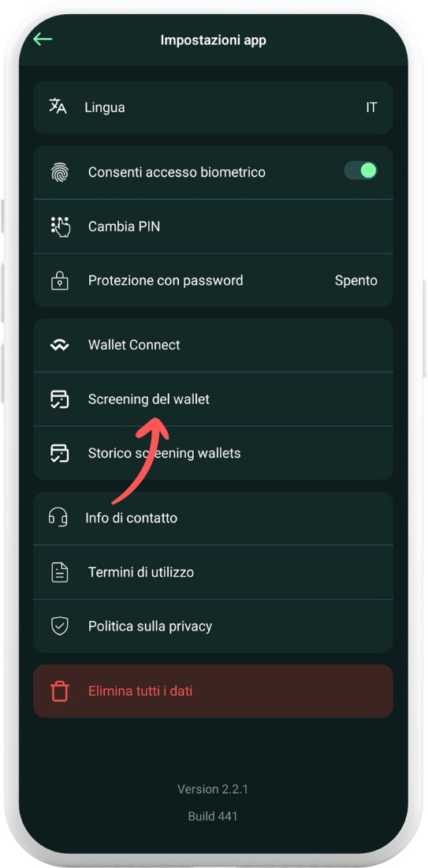Toggle off Consenti accesso biometrico switch

[x=361, y=171]
